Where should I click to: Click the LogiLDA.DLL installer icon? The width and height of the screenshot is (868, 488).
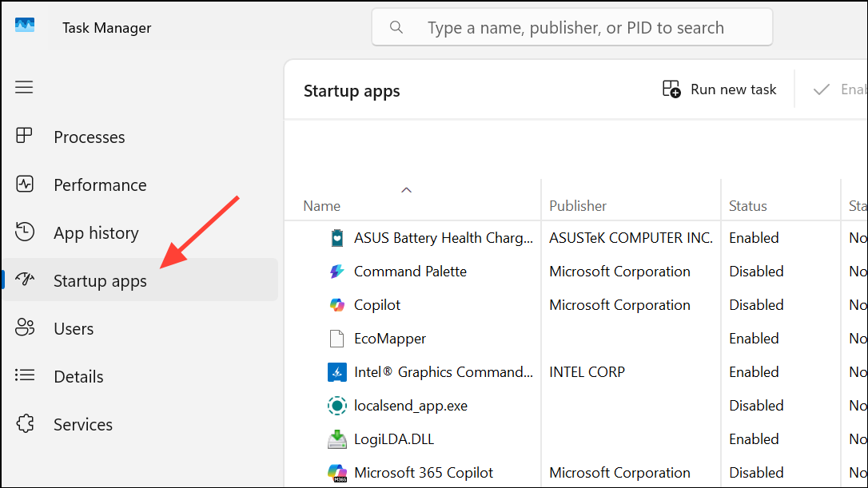pos(336,438)
